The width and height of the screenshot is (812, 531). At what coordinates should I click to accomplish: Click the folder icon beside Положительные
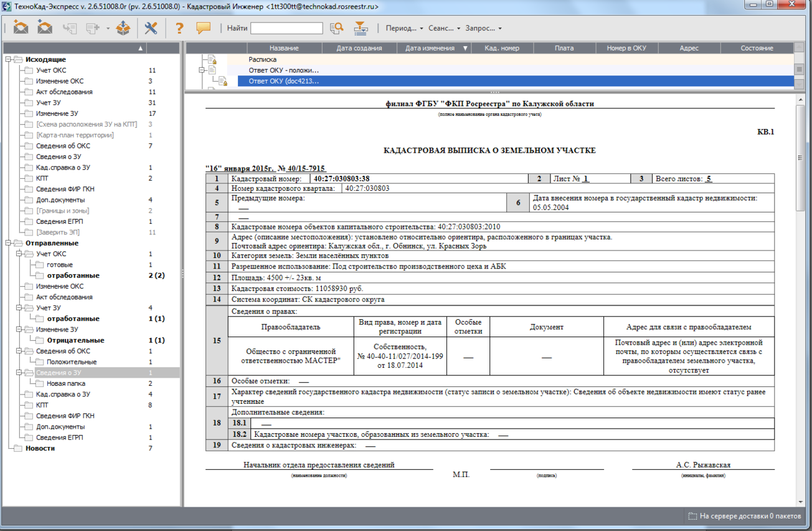[x=40, y=362]
